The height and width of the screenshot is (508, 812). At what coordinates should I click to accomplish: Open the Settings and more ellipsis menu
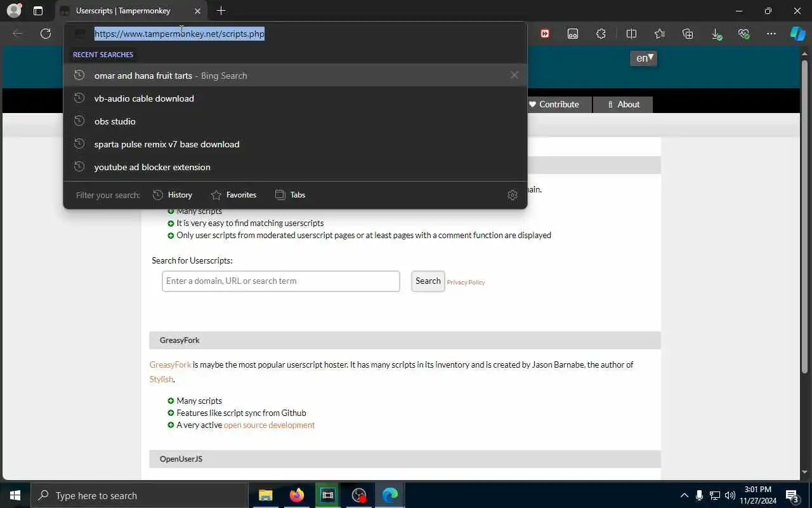click(x=771, y=34)
